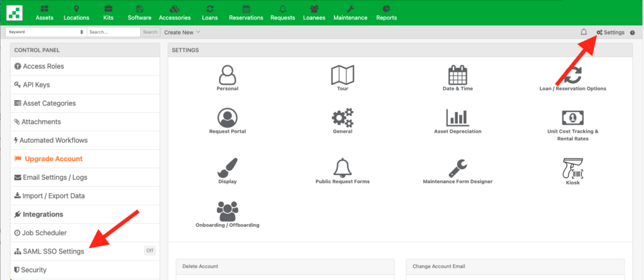This screenshot has height=280, width=644.
Task: Open Integrations in control panel
Action: click(x=85, y=214)
